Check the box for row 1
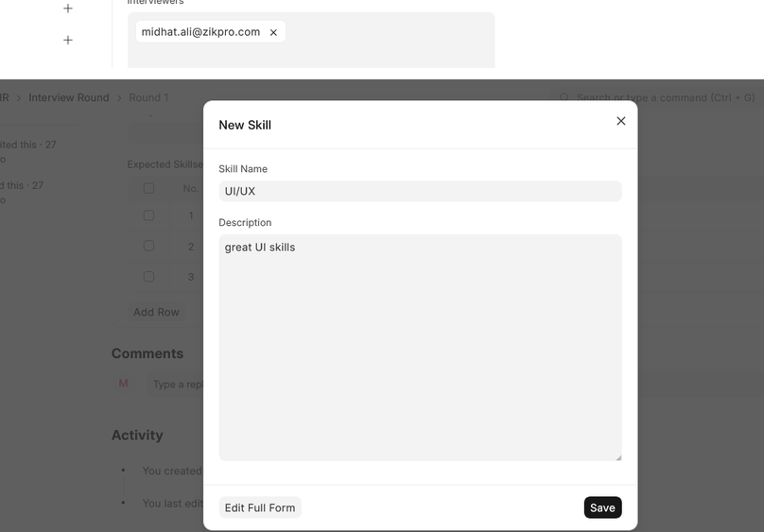The width and height of the screenshot is (764, 532). pyautogui.click(x=149, y=215)
